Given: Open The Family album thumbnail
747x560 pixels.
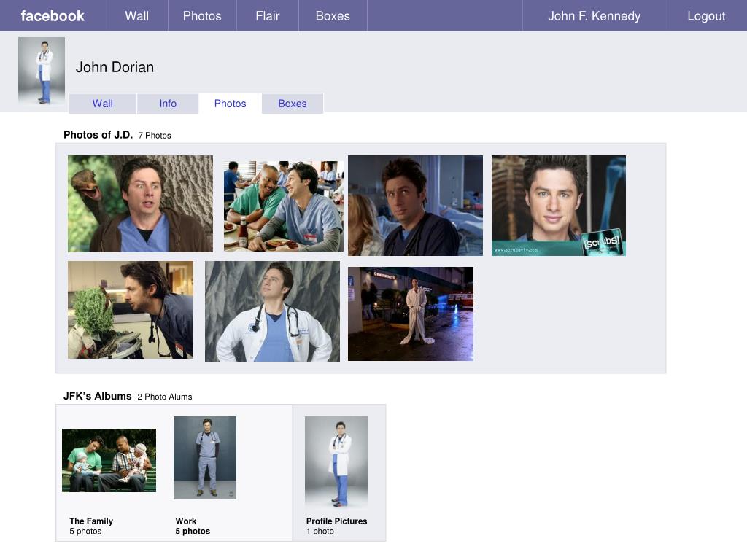Looking at the screenshot, I should click(109, 461).
